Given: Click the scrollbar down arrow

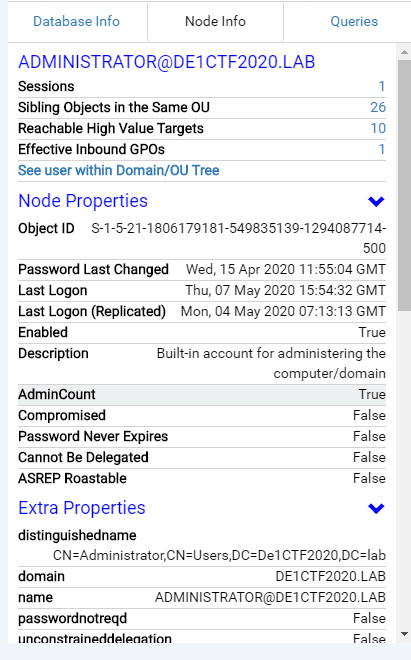Looking at the screenshot, I should 404,634.
